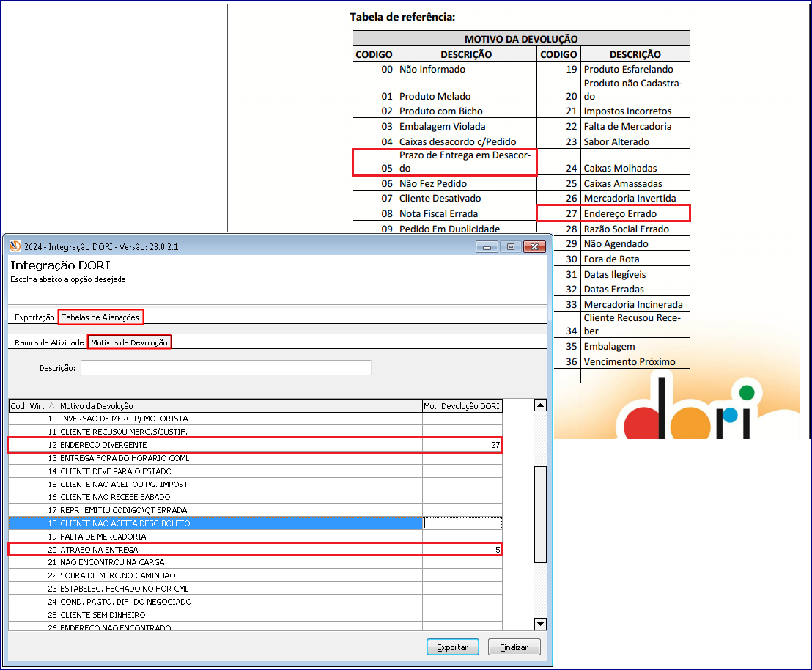Click DORI code cell 27 for ENDERECO DIVERGENTE
Viewport: 812px width, 670px height.
(462, 445)
